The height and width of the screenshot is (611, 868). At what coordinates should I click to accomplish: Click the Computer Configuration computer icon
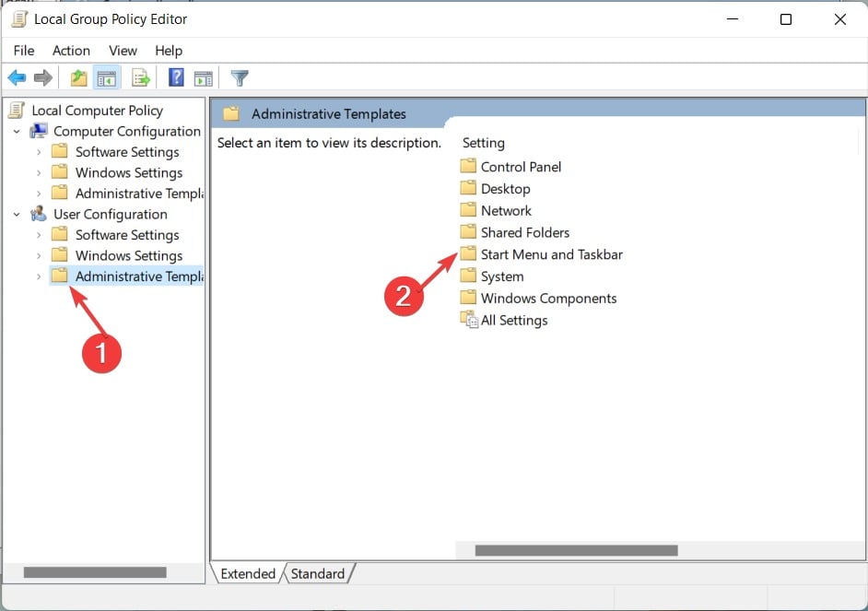(39, 131)
